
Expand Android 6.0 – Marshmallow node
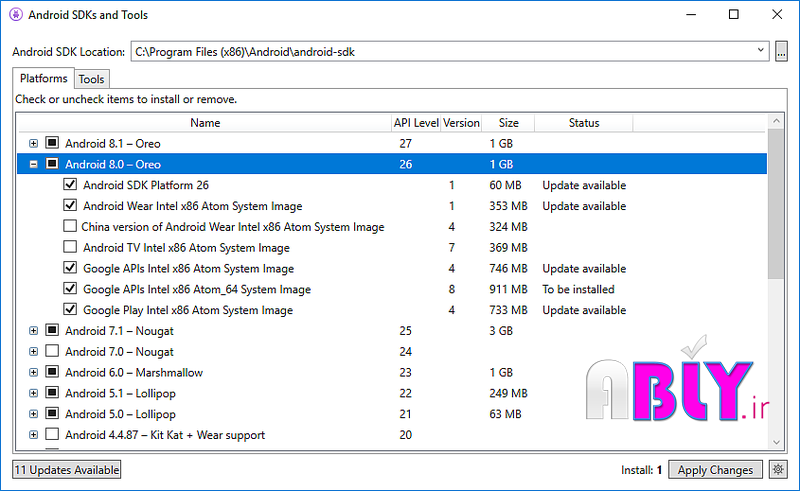(x=34, y=373)
